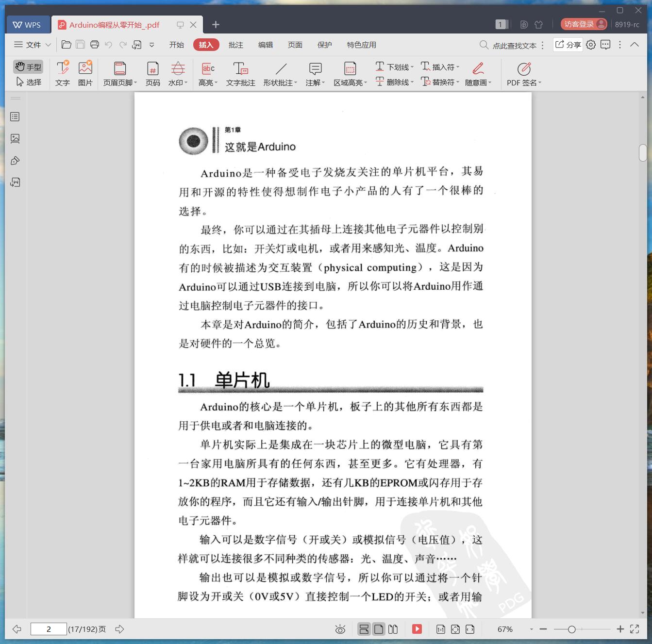Collapse the ribbon with the chevron
652x644 pixels.
[x=635, y=44]
